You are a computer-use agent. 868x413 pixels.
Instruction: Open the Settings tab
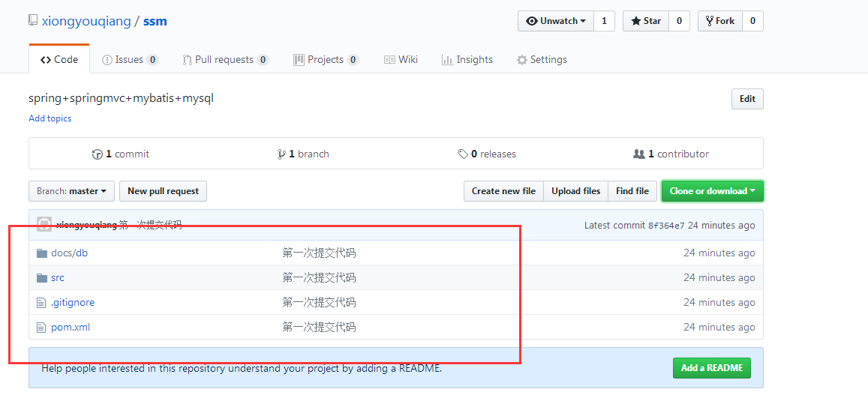542,60
